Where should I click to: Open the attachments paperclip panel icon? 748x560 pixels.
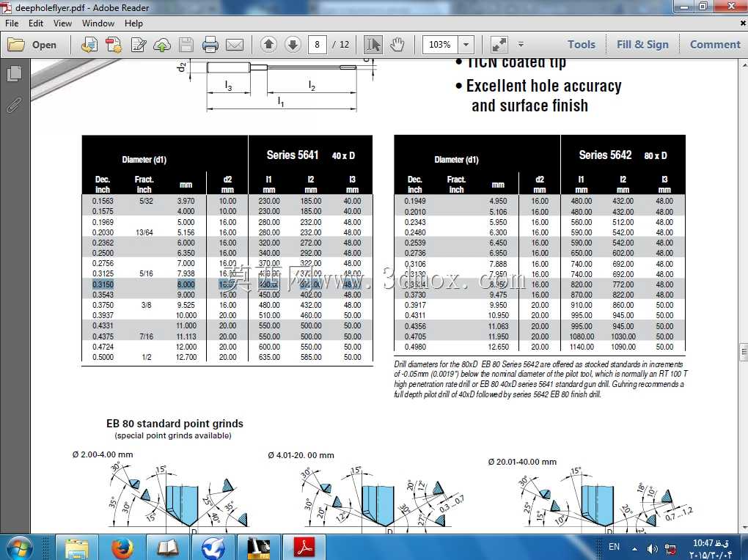click(x=15, y=105)
